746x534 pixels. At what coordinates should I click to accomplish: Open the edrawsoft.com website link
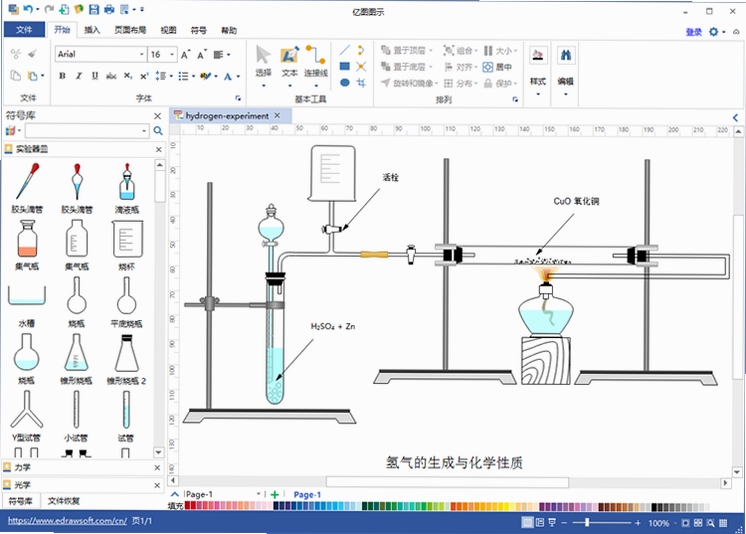[67, 521]
